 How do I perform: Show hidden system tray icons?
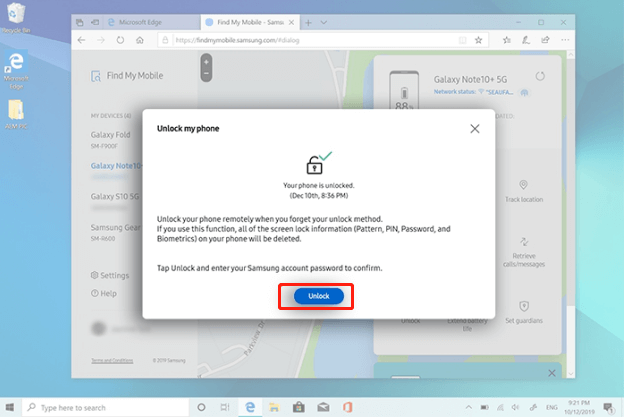point(468,407)
